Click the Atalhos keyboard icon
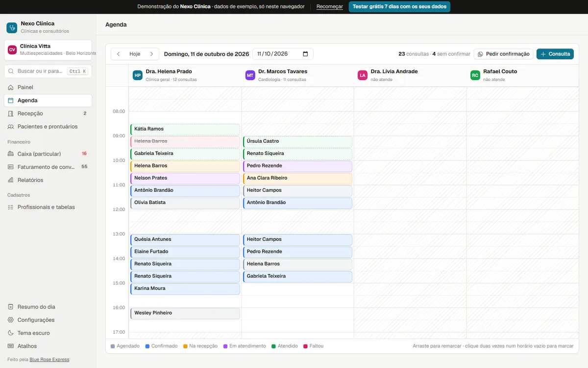 coord(11,346)
